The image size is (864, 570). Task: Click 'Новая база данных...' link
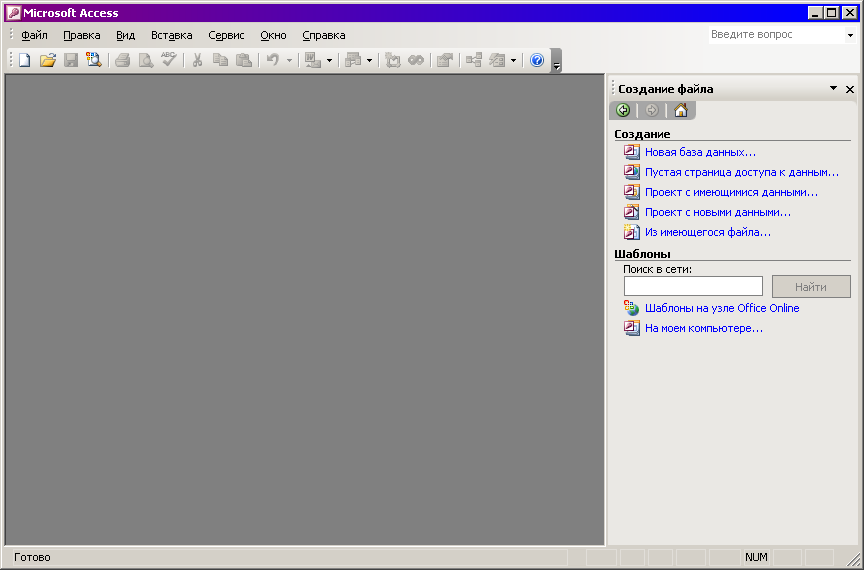700,152
